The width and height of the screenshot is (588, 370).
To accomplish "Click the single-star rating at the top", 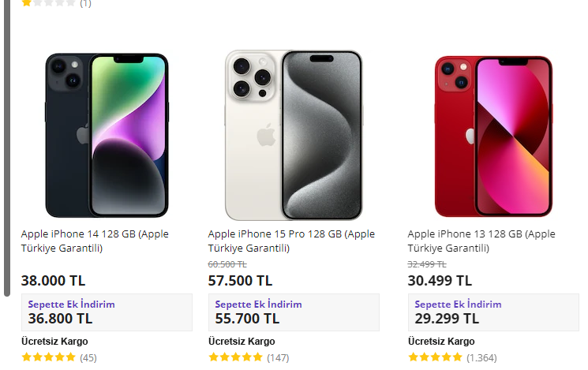I will pos(49,3).
